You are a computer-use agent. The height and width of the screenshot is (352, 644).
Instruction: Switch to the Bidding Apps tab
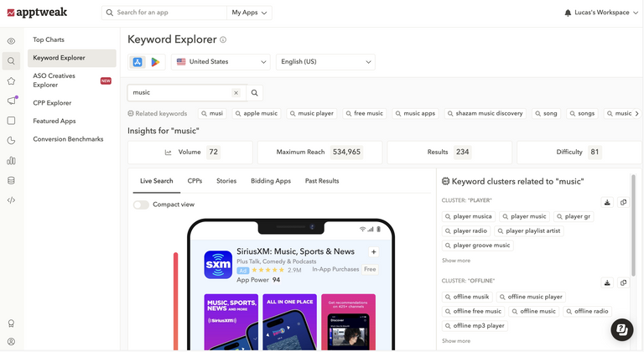click(271, 181)
